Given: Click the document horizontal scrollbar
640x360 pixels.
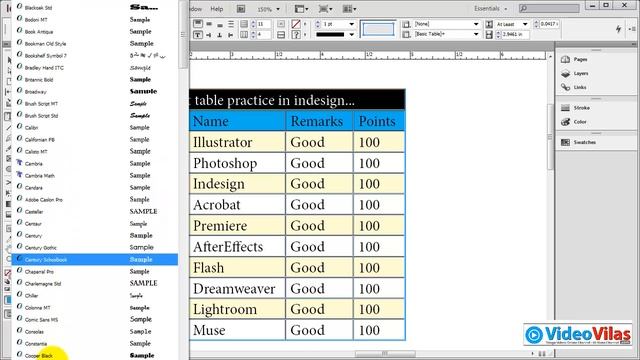Looking at the screenshot, I should point(385,353).
